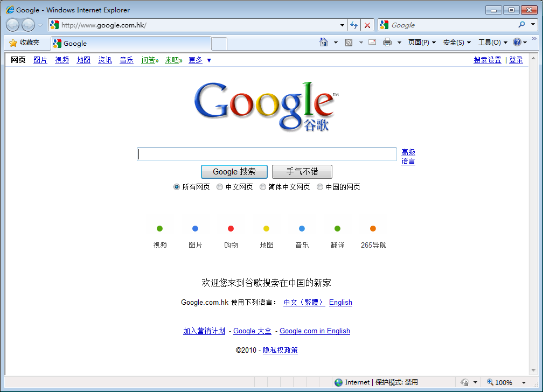Expand the address bar URL dropdown
The height and width of the screenshot is (392, 543).
click(x=343, y=25)
